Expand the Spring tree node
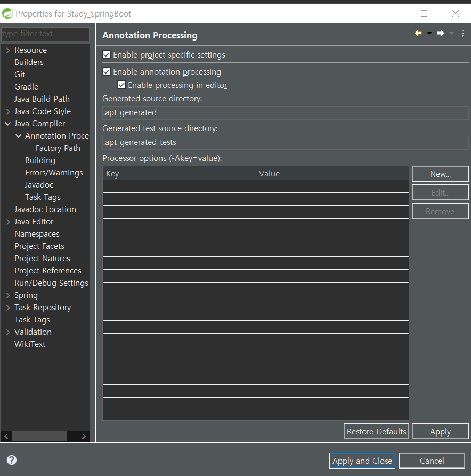This screenshot has height=476, width=471. coord(8,295)
